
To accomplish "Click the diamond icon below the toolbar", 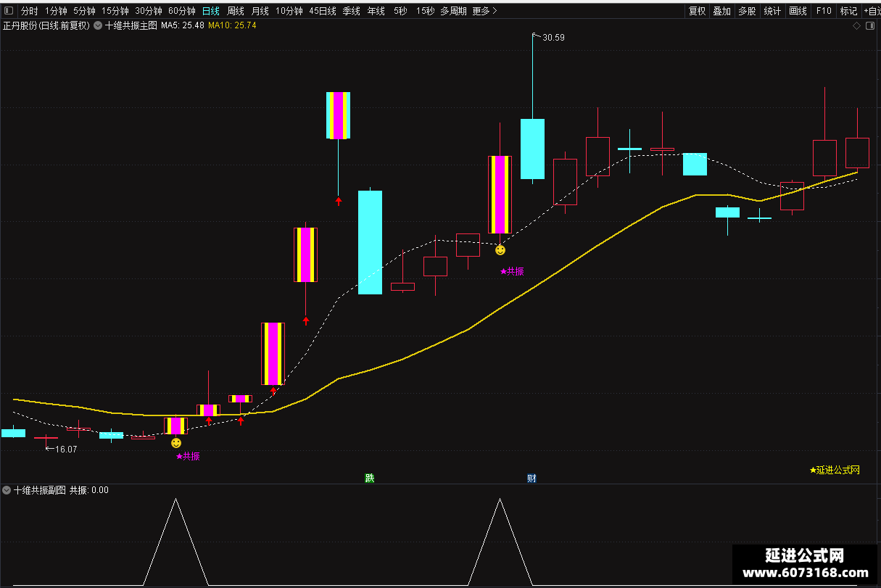I will (856, 25).
